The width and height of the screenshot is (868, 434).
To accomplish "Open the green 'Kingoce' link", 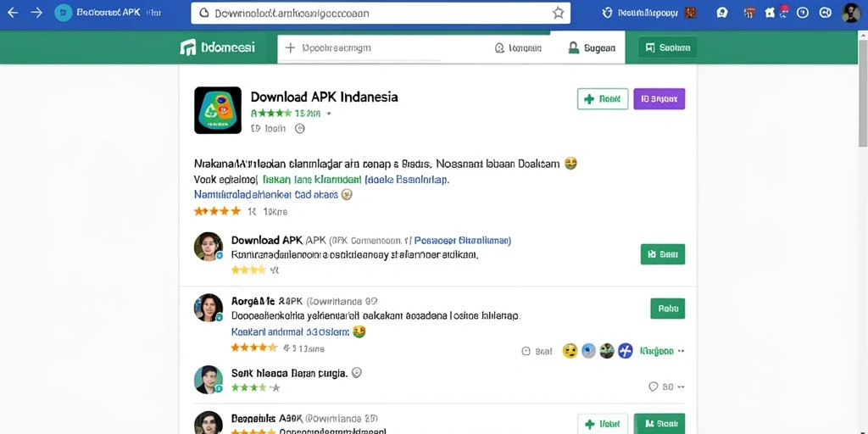I will click(657, 351).
